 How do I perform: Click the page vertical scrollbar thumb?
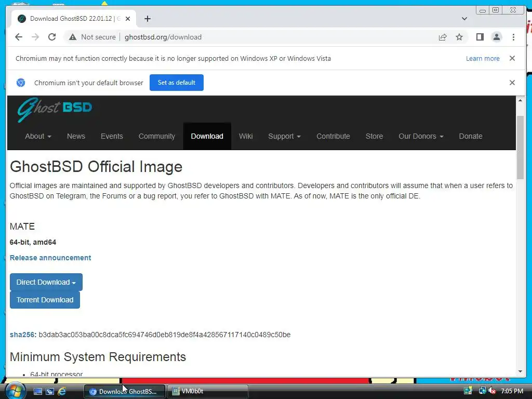(520, 147)
